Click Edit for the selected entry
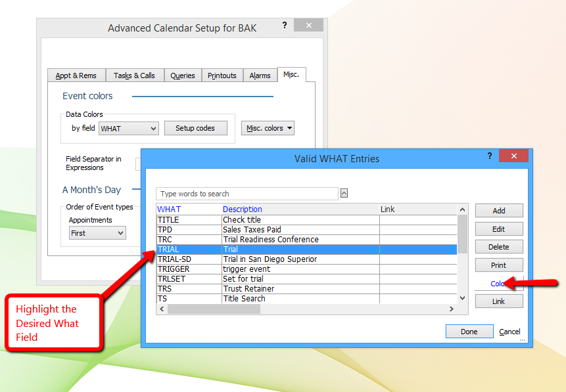Image resolution: width=566 pixels, height=392 pixels. 499,229
